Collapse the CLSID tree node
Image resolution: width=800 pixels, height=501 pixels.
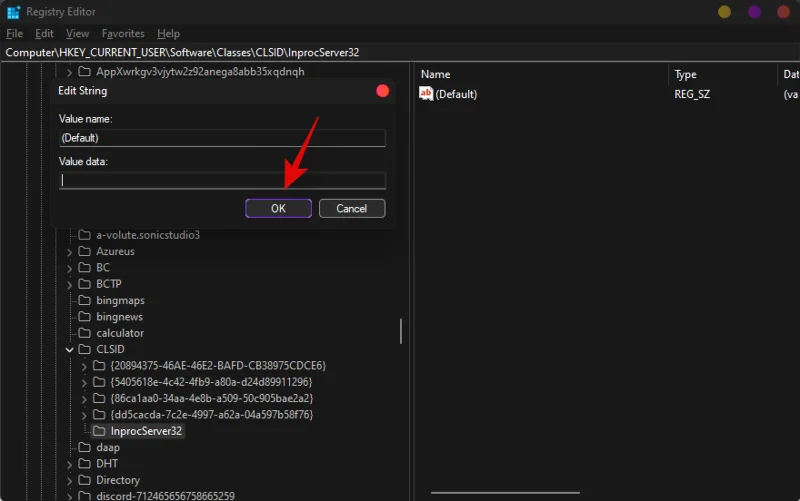tap(69, 349)
